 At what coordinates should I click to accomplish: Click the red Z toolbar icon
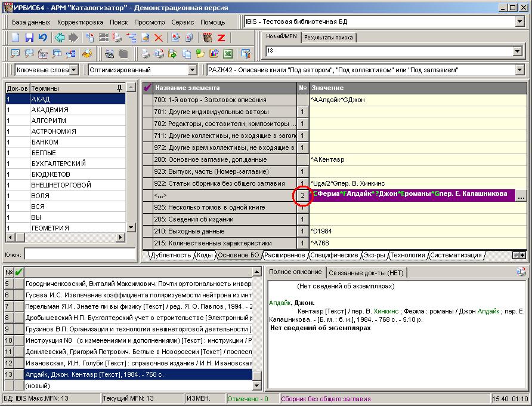pyautogui.click(x=221, y=38)
